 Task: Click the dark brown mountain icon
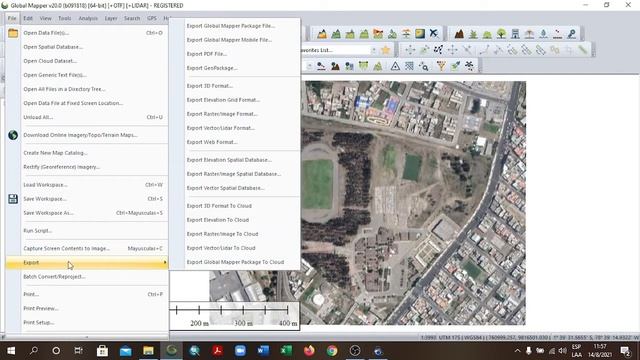click(x=459, y=34)
